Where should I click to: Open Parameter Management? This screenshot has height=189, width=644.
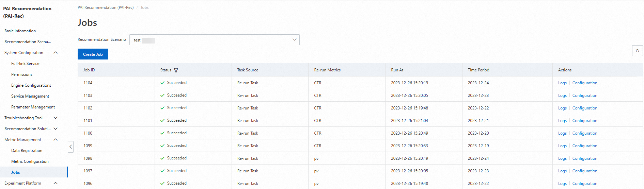point(33,107)
